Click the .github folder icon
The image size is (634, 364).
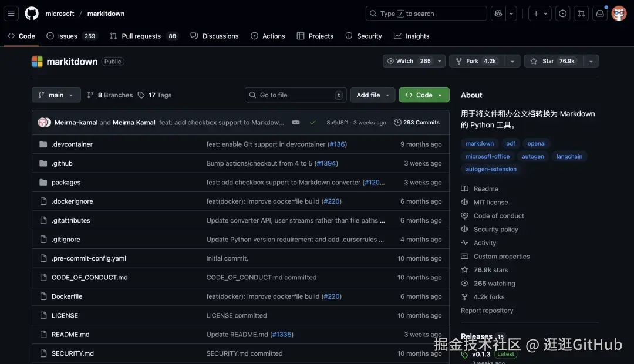43,163
